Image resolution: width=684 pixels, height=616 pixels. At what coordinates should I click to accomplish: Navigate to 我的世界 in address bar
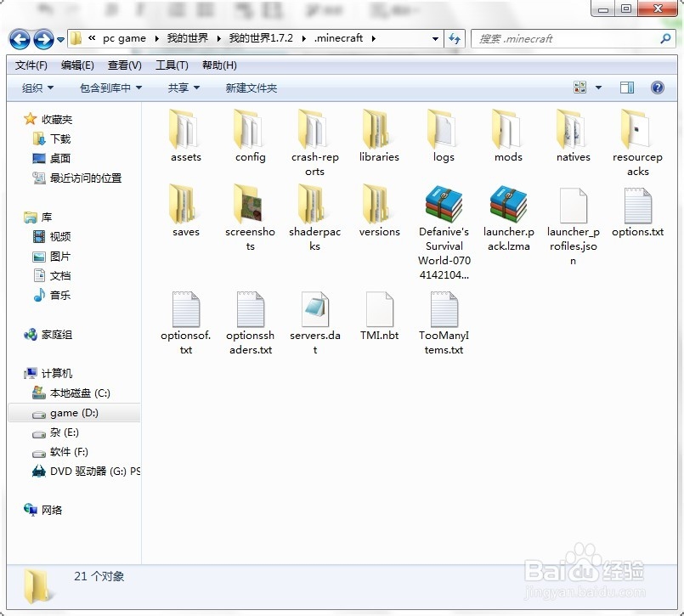[x=188, y=38]
